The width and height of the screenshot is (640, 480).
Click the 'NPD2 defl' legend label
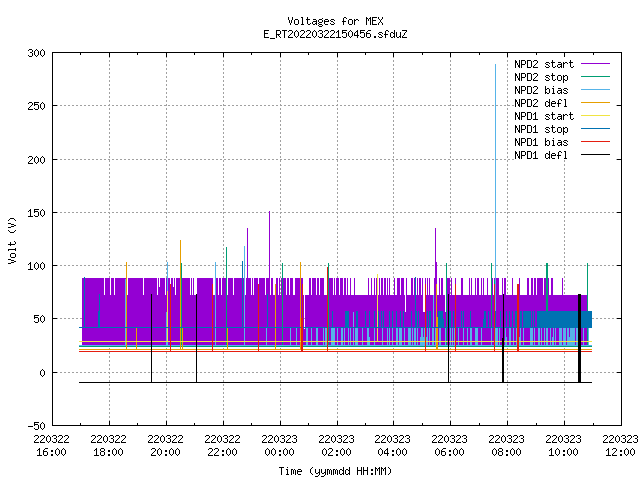tap(541, 103)
